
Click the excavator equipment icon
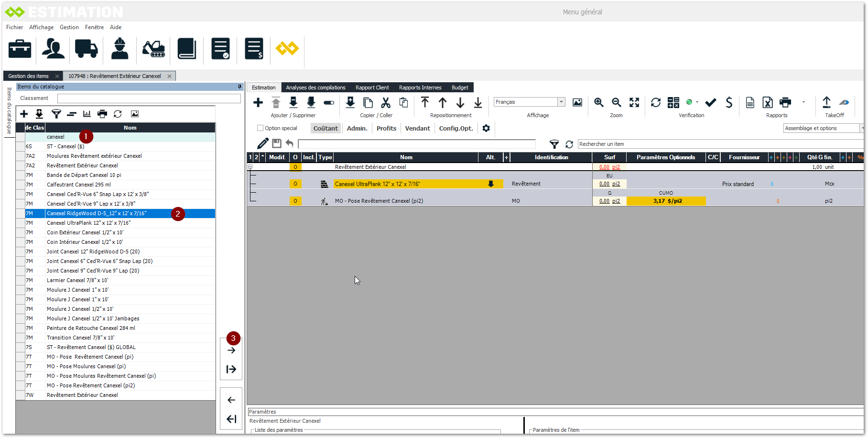click(x=153, y=49)
